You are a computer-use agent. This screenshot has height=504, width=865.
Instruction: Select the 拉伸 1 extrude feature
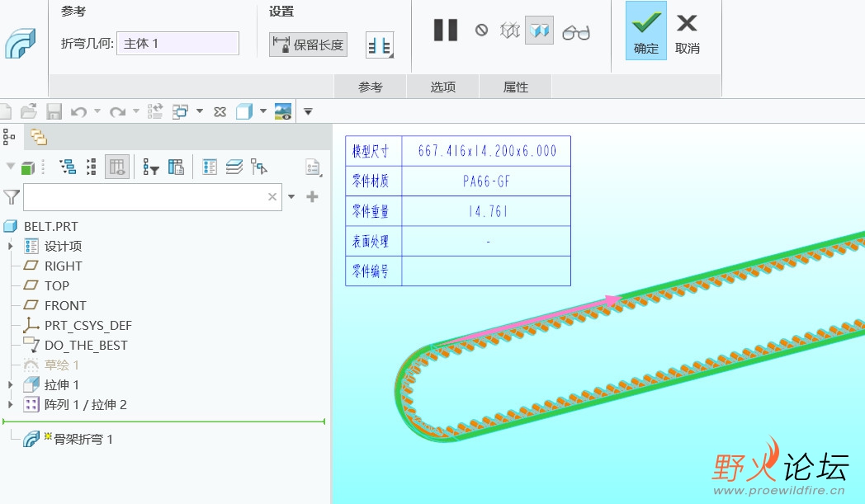61,385
